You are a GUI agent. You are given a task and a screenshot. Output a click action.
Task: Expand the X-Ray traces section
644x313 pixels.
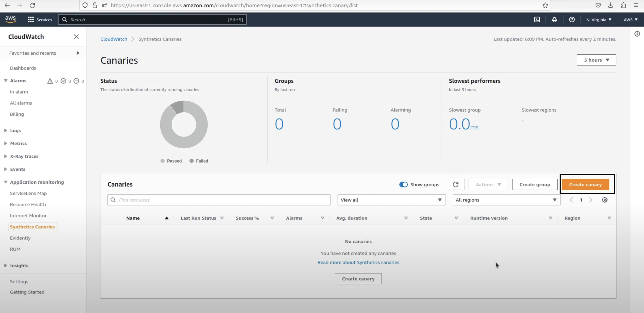click(6, 156)
